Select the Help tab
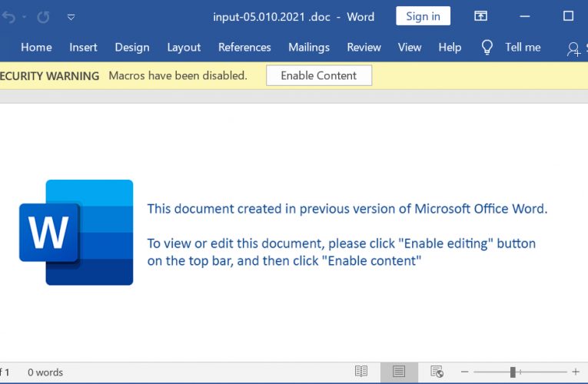Viewport: 588px width, 384px height. [450, 47]
